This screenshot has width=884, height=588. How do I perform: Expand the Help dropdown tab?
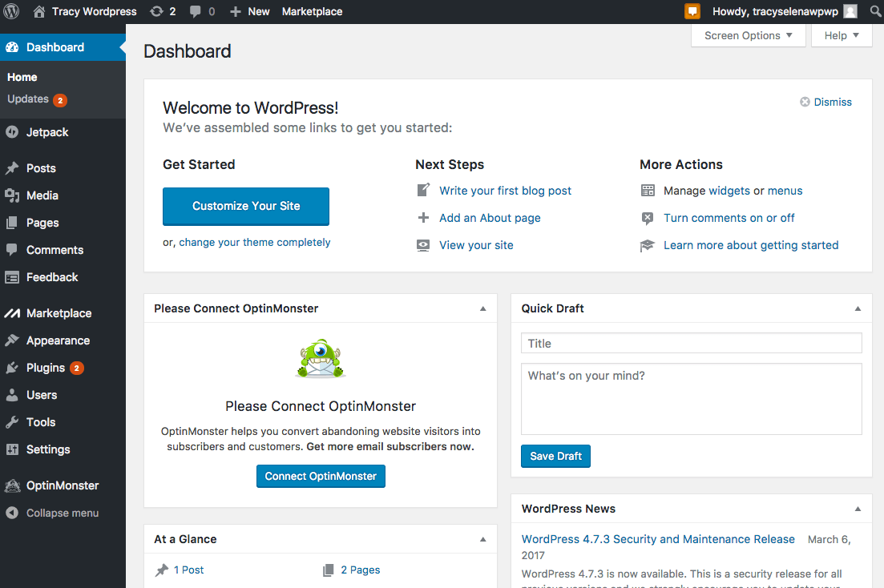tap(842, 35)
